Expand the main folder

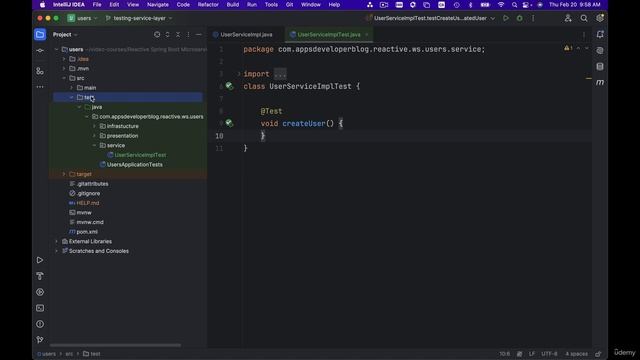click(71, 88)
